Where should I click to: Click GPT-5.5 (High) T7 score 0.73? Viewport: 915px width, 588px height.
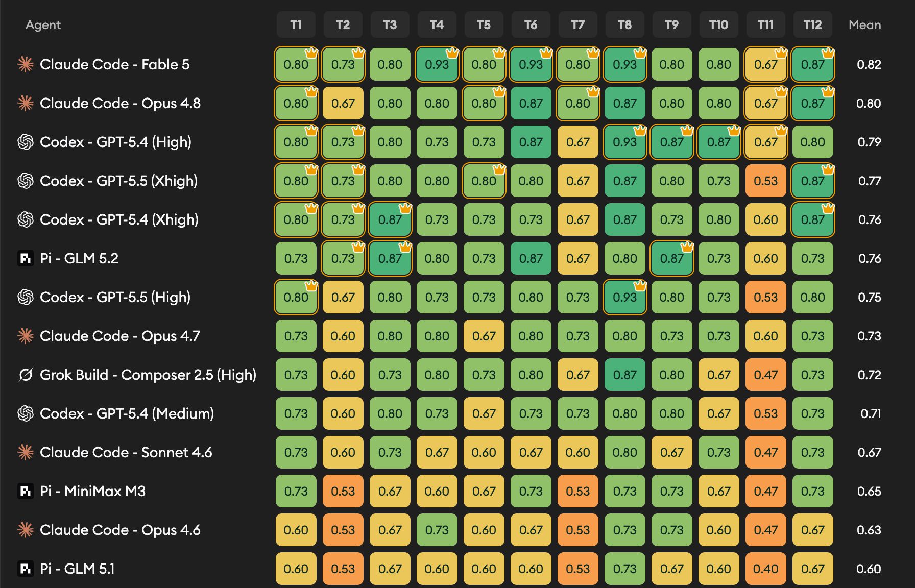click(578, 297)
